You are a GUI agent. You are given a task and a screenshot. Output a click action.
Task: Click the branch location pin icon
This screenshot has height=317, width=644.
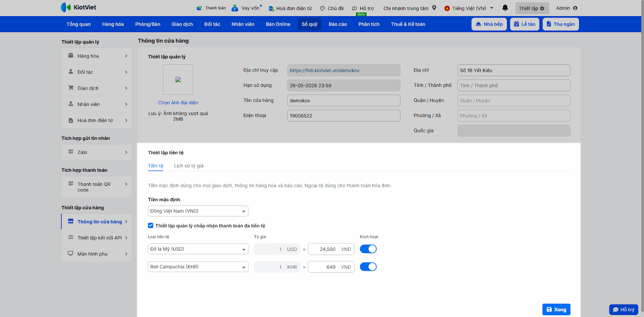click(x=434, y=8)
